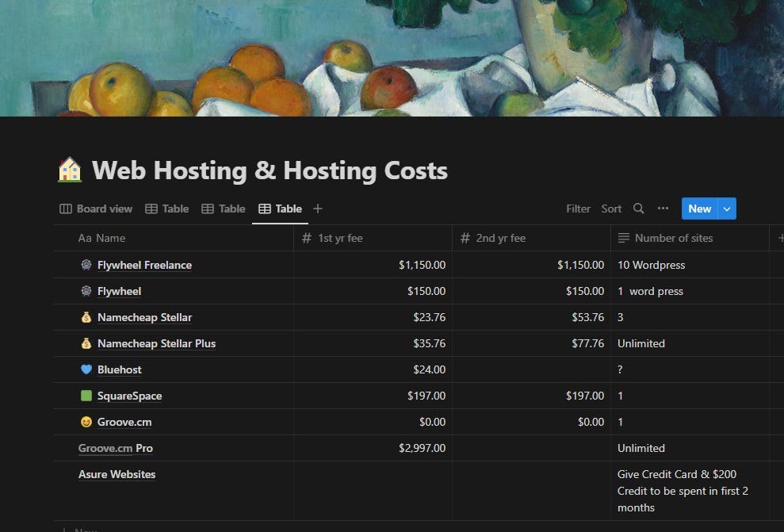Click the Namecheap Stellar Plus money bag icon

click(86, 343)
